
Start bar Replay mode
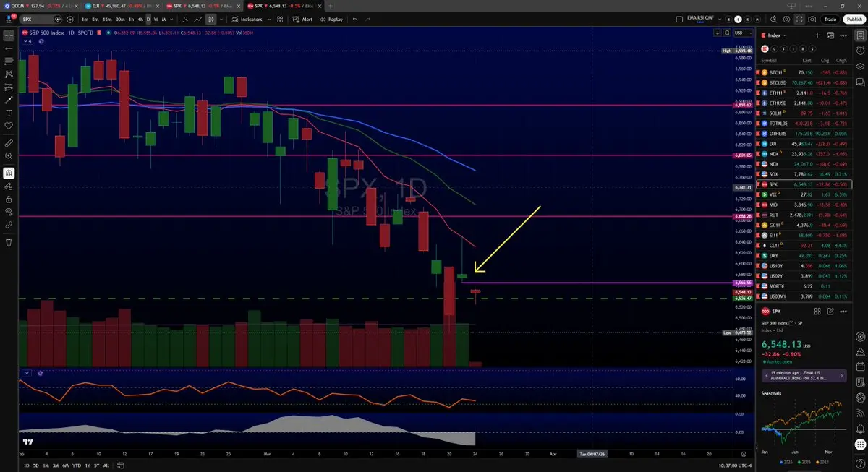(331, 20)
